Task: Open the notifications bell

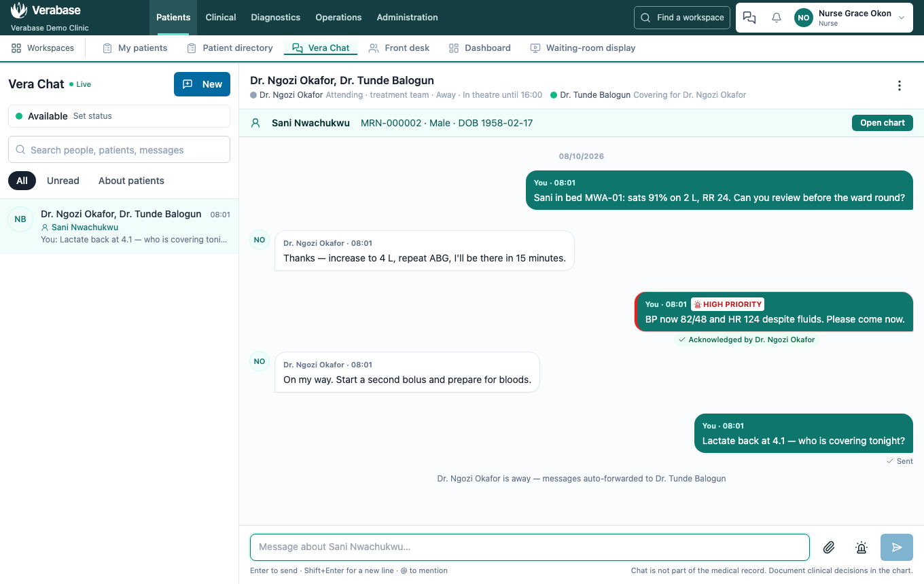Action: [x=777, y=18]
